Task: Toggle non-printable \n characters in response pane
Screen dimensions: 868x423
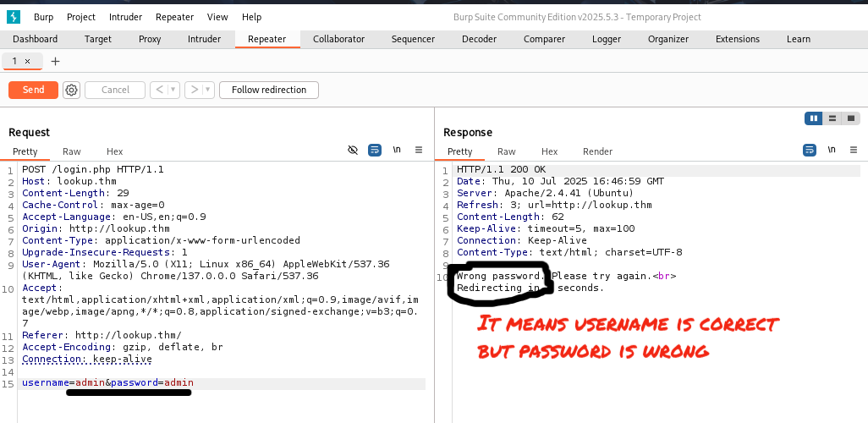Action: pyautogui.click(x=832, y=150)
